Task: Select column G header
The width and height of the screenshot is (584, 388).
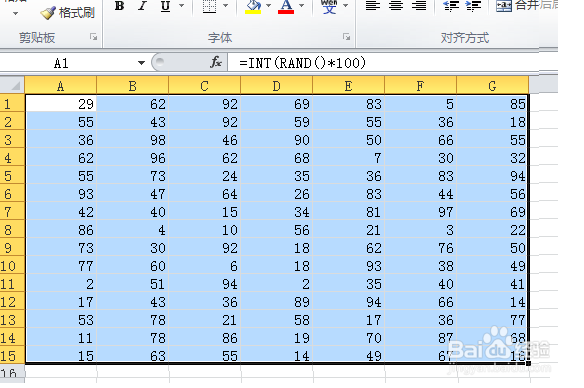Action: click(492, 86)
